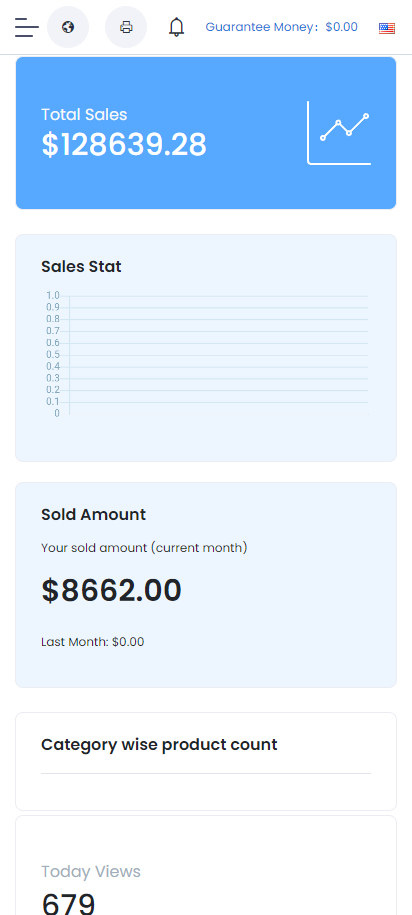Click the Last Month: $0.00 text
Screen dimensions: 412x915
coord(93,642)
